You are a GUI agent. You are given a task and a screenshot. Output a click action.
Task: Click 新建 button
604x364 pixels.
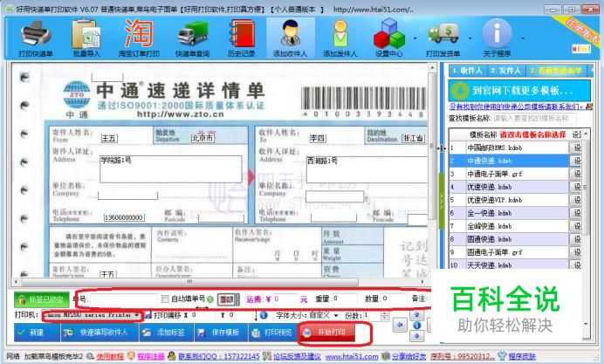37,332
